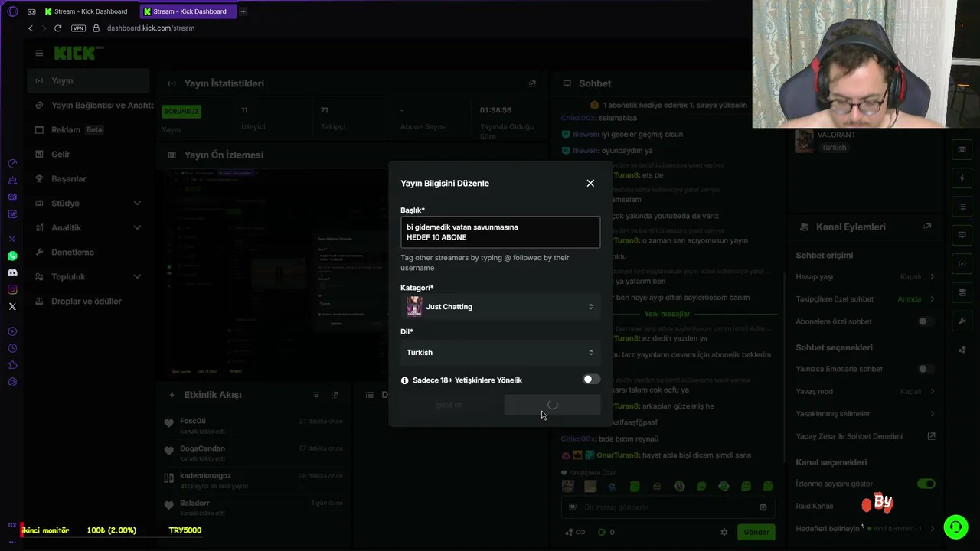Toggle Sadece 18+ Yetişkinlere Yönelik switch
980x551 pixels.
coord(591,380)
